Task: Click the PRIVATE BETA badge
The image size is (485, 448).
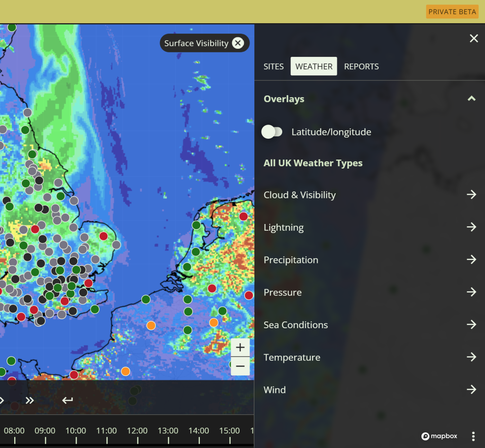Action: 452,12
